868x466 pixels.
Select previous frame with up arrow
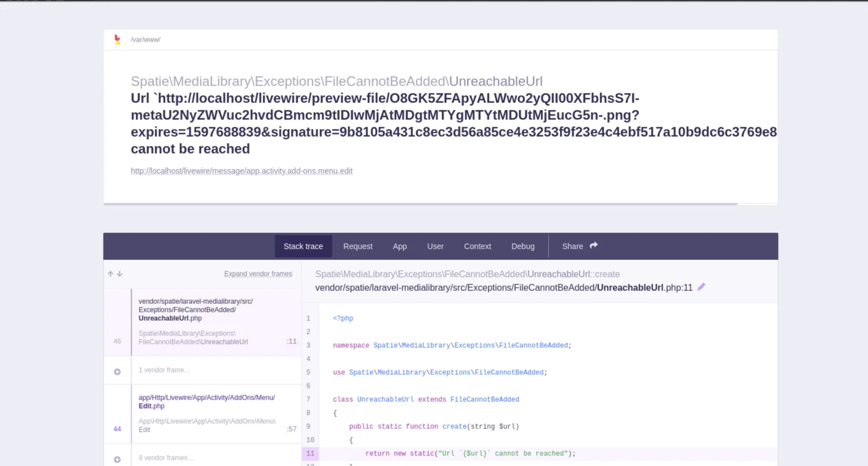(x=110, y=274)
